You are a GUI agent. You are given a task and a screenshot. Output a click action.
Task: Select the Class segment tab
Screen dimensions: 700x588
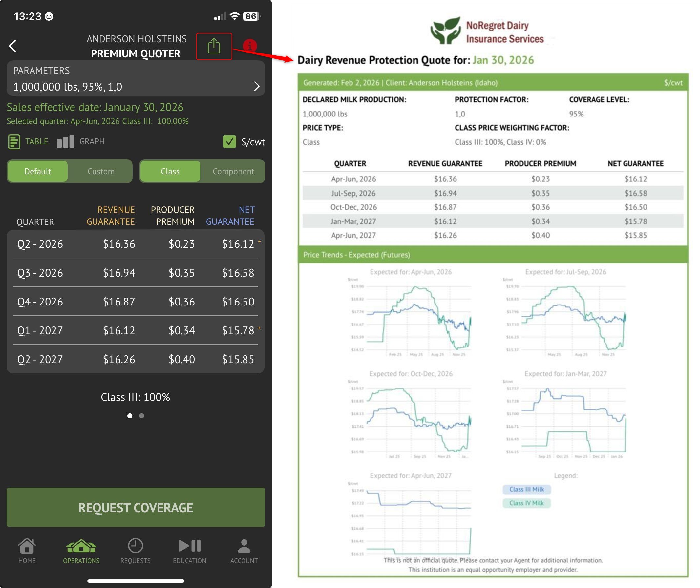coord(170,171)
